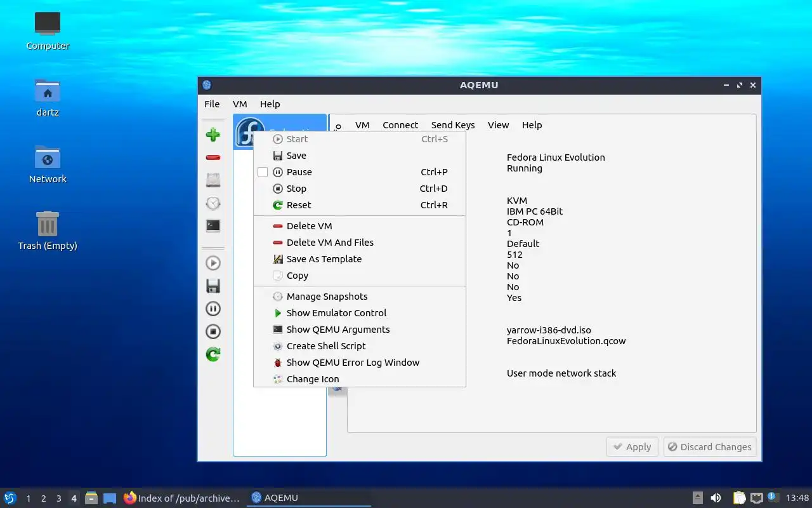
Task: Open the start menu icon in taskbar
Action: 10,498
